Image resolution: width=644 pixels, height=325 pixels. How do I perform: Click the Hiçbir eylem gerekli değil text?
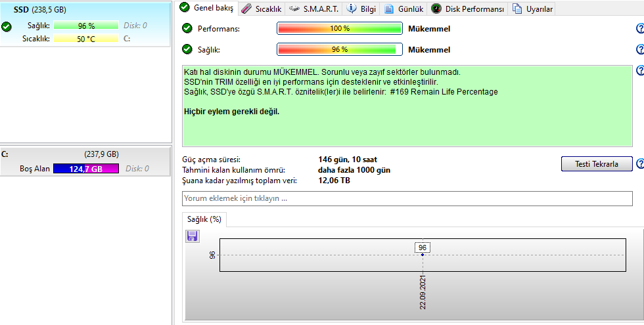click(x=231, y=112)
